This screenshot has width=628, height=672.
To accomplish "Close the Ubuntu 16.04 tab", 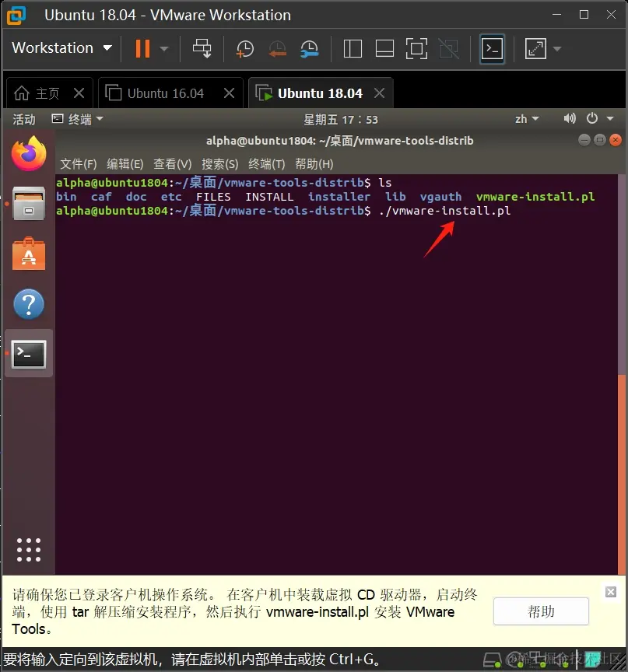I will (230, 93).
